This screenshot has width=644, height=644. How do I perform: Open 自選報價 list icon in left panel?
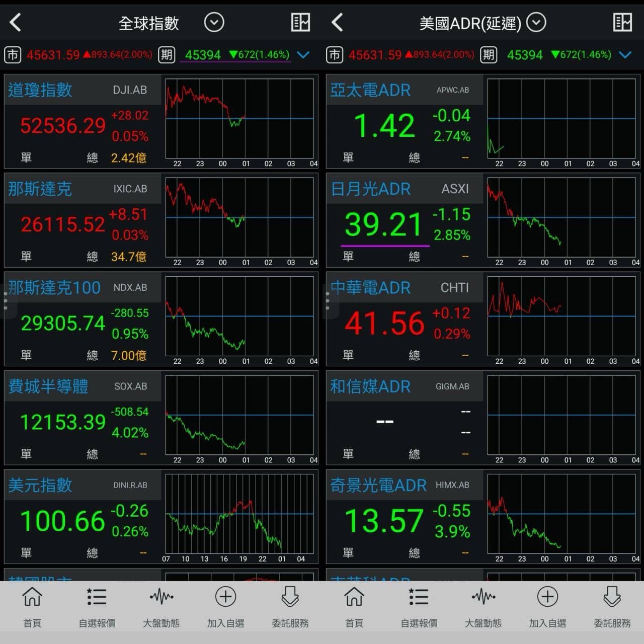pos(97,597)
